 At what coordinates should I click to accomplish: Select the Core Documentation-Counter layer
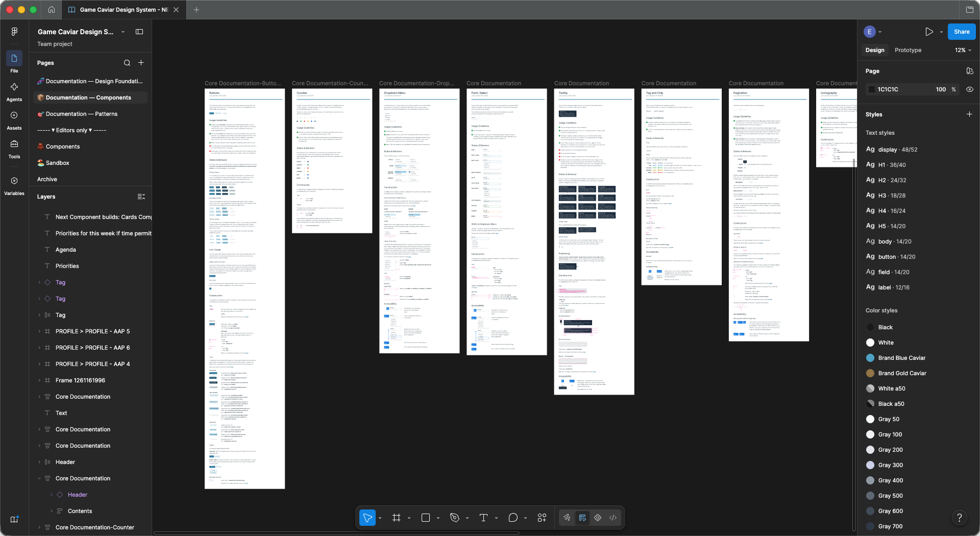[x=95, y=527]
